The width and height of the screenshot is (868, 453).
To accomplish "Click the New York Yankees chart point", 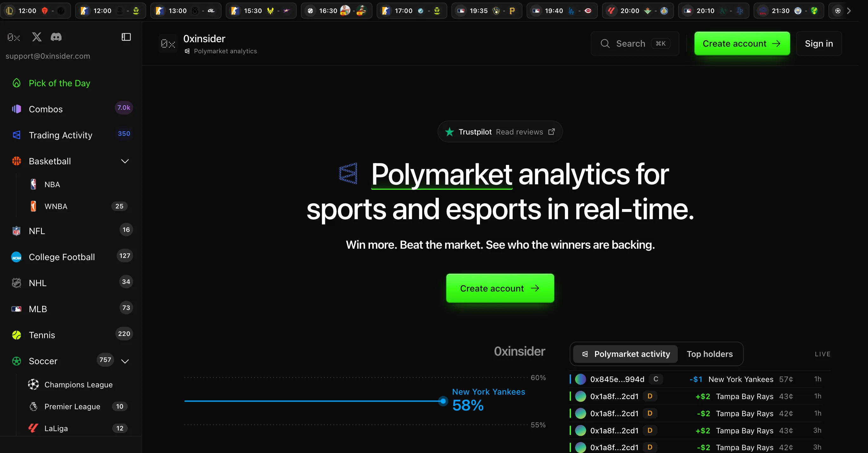I will (x=443, y=401).
